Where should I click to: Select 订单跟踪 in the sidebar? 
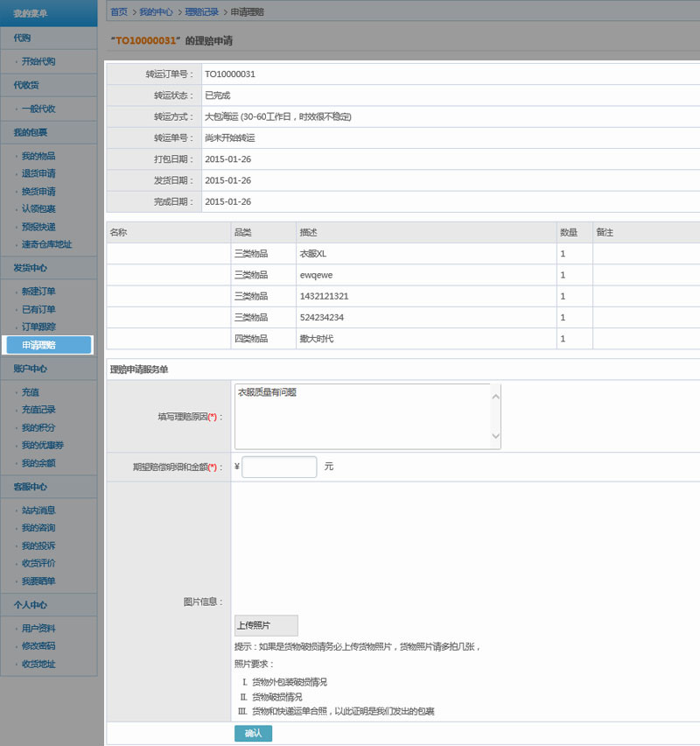(x=38, y=327)
